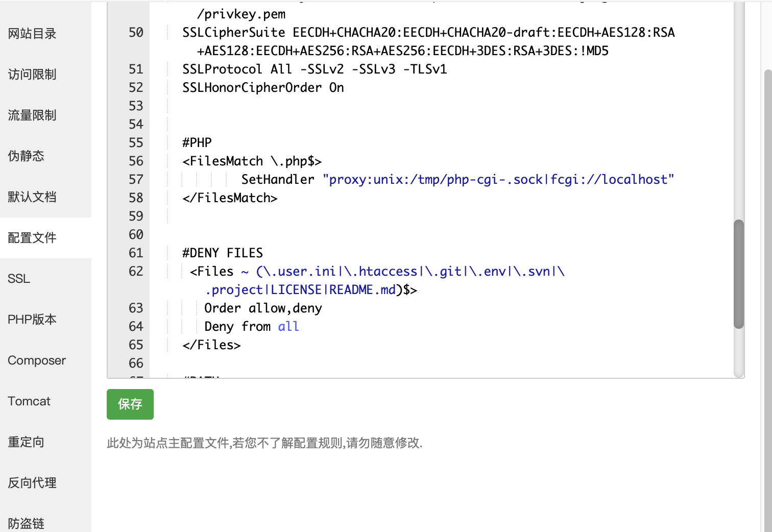The width and height of the screenshot is (772, 532).
Task: Click the green 保存 button
Action: click(x=130, y=404)
